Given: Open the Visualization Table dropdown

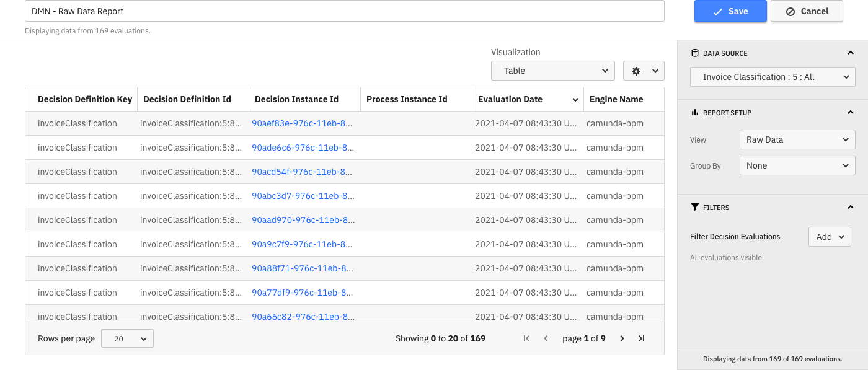Looking at the screenshot, I should (552, 71).
